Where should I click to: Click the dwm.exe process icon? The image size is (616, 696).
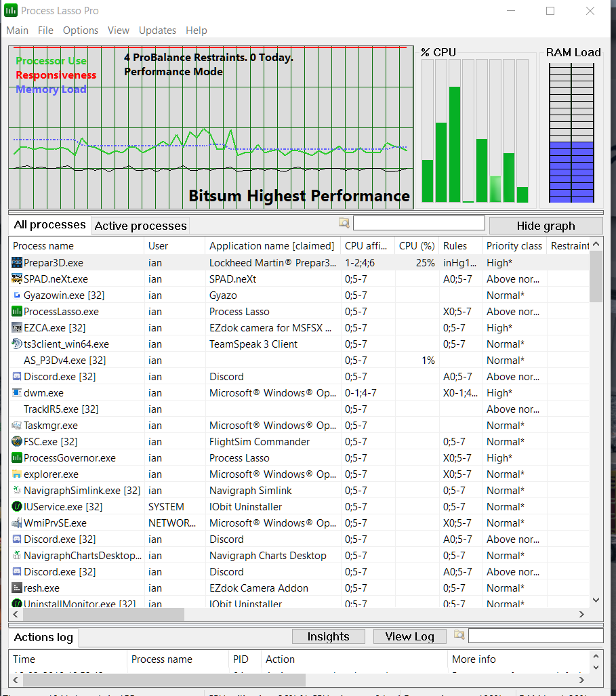tap(17, 393)
